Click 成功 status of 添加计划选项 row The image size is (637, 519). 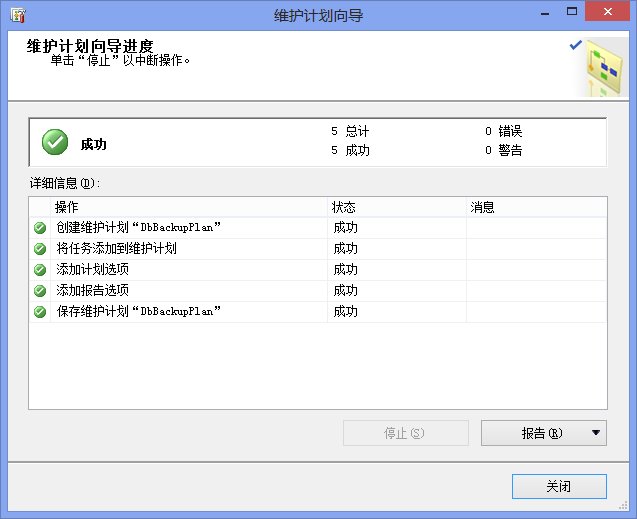[x=346, y=270]
